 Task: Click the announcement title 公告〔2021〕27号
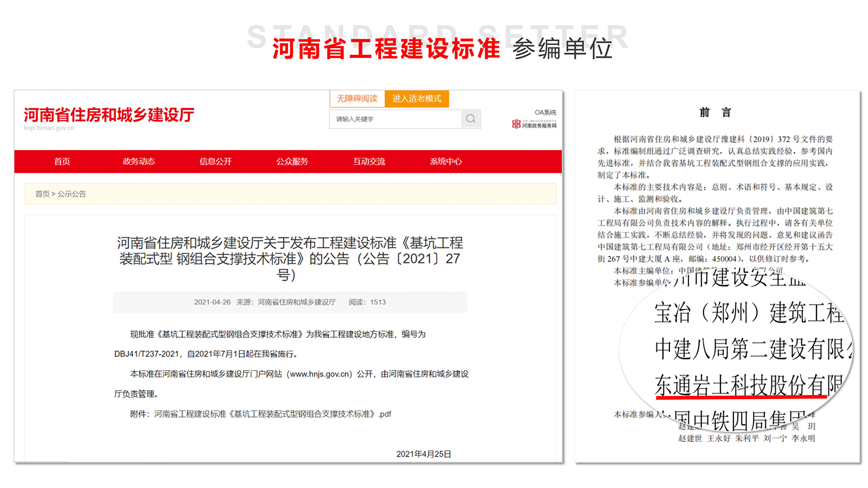tap(290, 258)
